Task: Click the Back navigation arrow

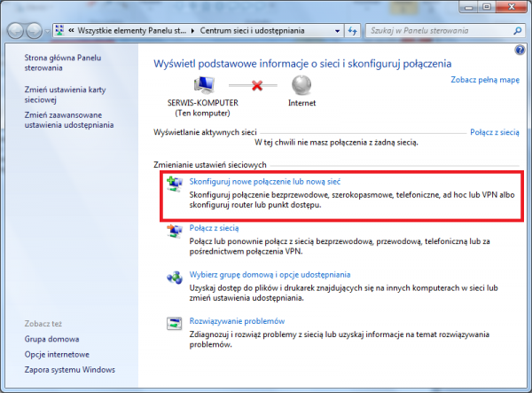Action: (x=15, y=31)
